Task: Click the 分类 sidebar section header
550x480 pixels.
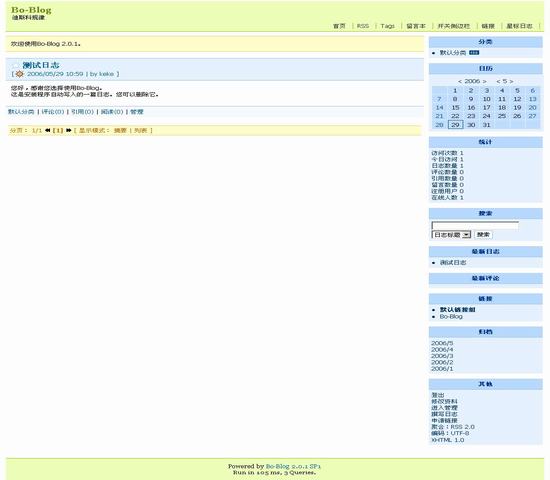Action: point(485,42)
